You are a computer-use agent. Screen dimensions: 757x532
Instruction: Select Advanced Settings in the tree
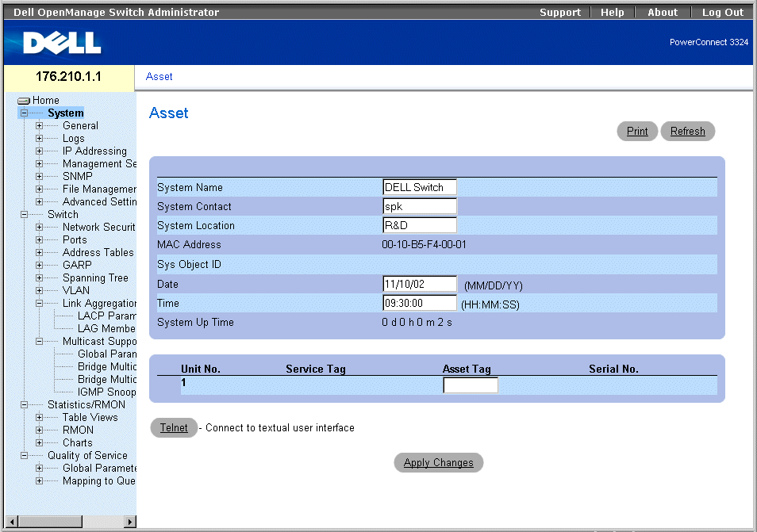click(x=99, y=201)
